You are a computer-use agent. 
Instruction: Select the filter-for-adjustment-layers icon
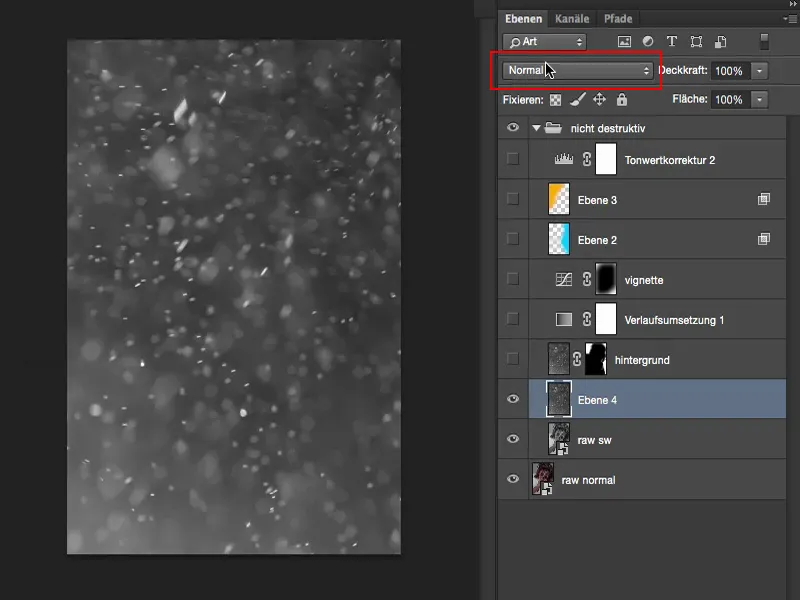(x=648, y=41)
